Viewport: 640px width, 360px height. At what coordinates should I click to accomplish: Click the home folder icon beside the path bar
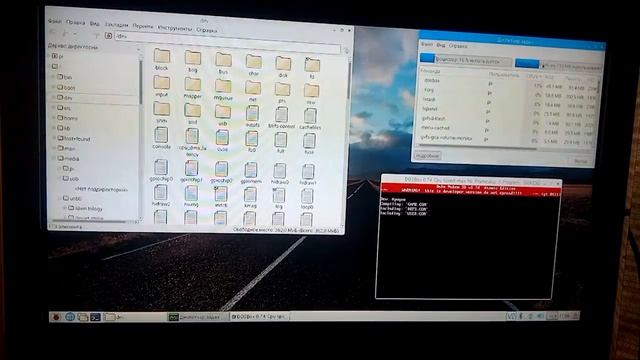(x=109, y=36)
